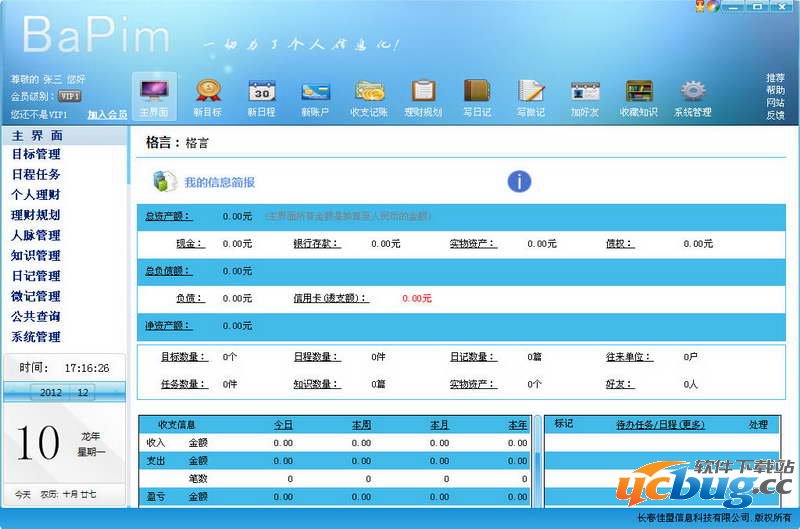Open the 好友 count link
This screenshot has height=529, width=800.
tap(620, 384)
